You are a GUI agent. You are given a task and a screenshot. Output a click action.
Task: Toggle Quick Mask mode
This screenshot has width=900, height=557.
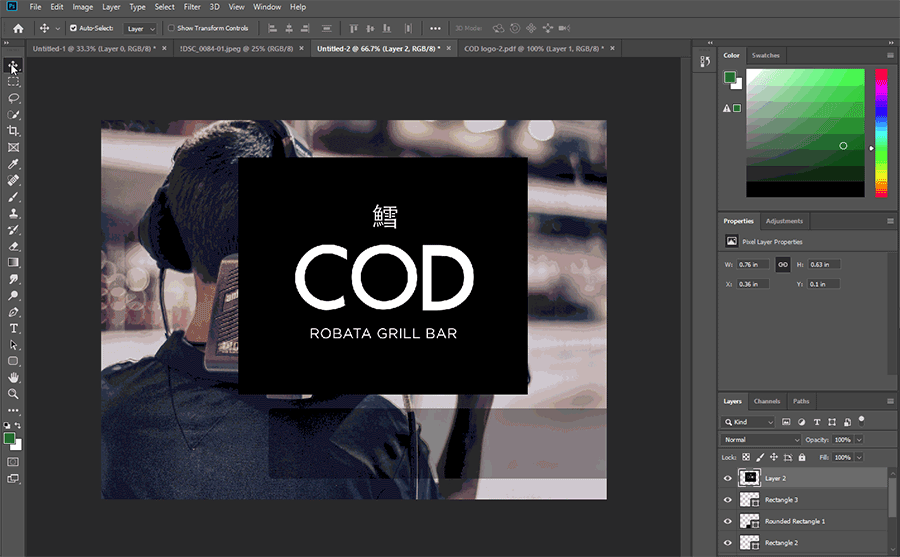[13, 462]
